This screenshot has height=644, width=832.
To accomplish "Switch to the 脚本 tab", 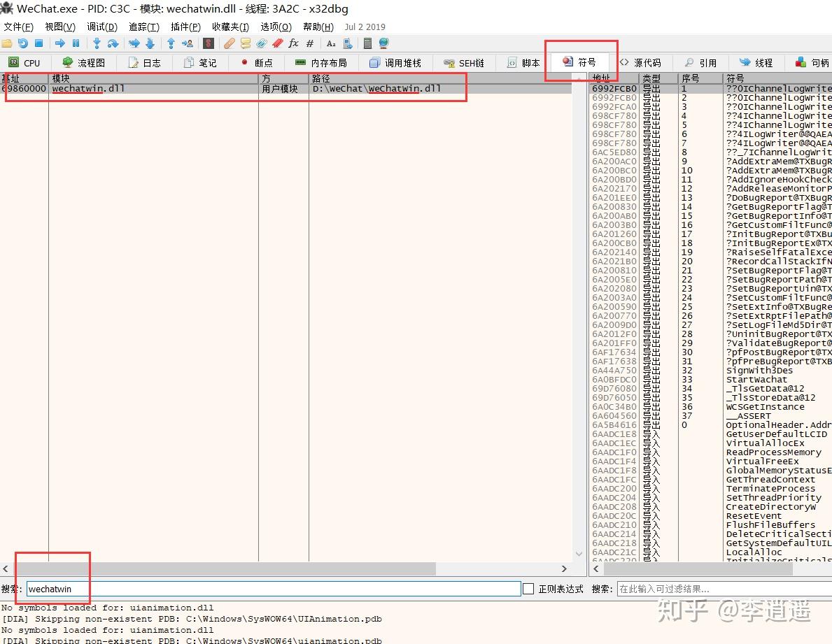I will point(523,62).
